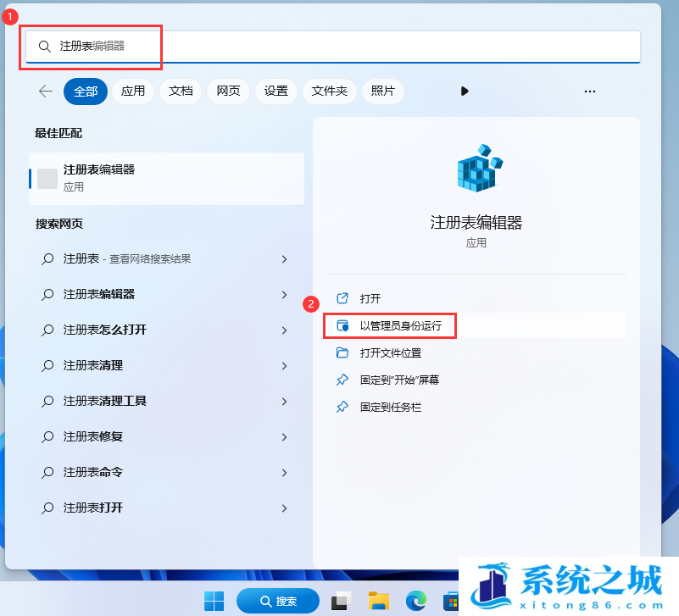Open File Explorer from the taskbar
The width and height of the screenshot is (679, 616).
(377, 601)
